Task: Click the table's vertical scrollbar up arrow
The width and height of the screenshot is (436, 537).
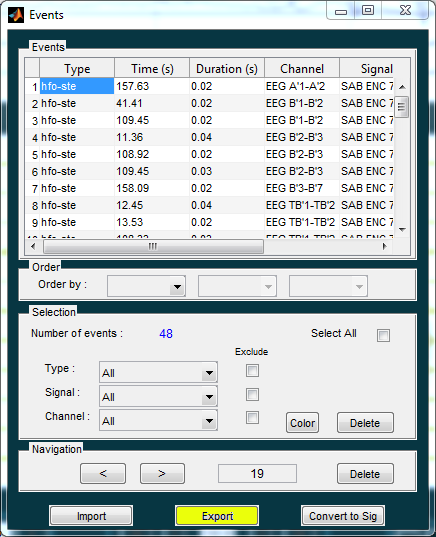Action: (x=402, y=87)
